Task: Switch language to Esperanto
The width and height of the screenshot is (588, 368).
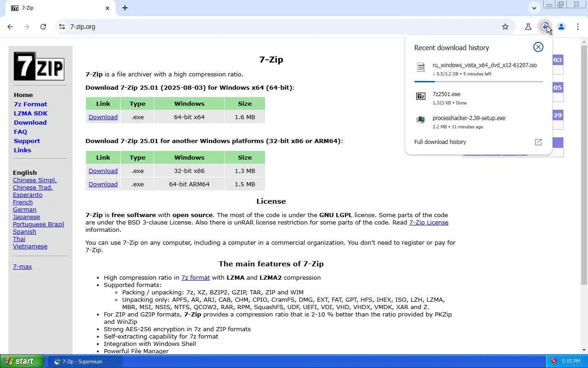Action: coord(28,195)
